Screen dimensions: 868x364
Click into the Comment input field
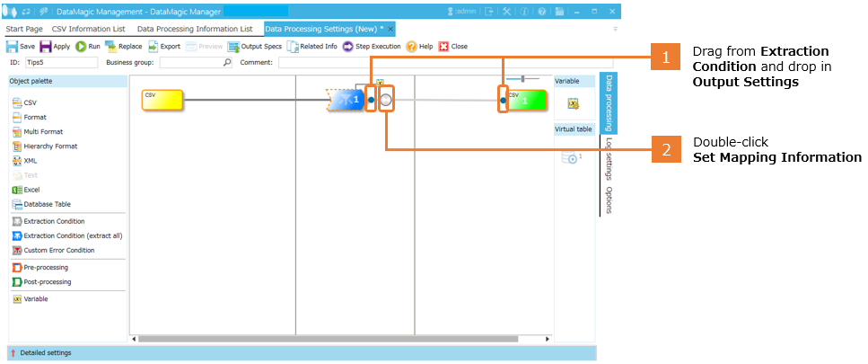coord(431,63)
